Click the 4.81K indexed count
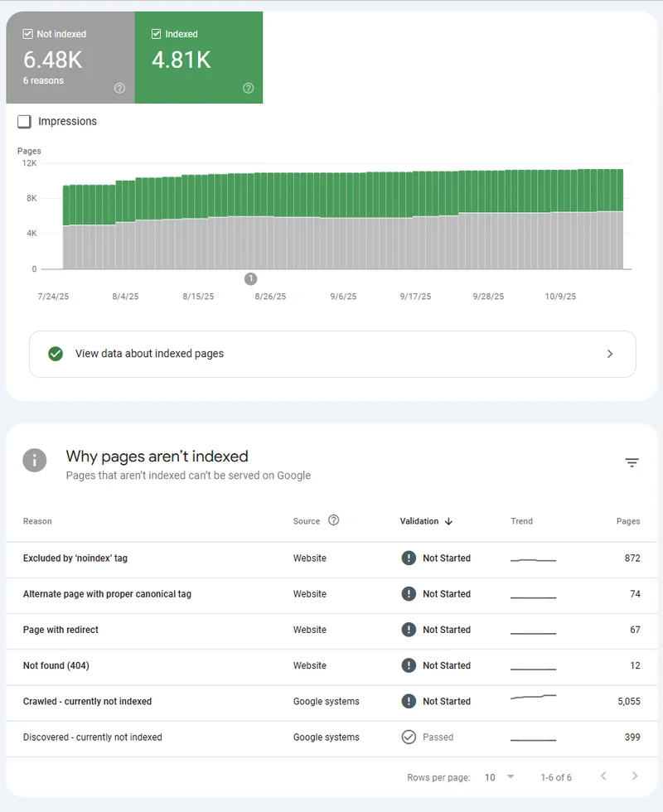 pyautogui.click(x=181, y=60)
